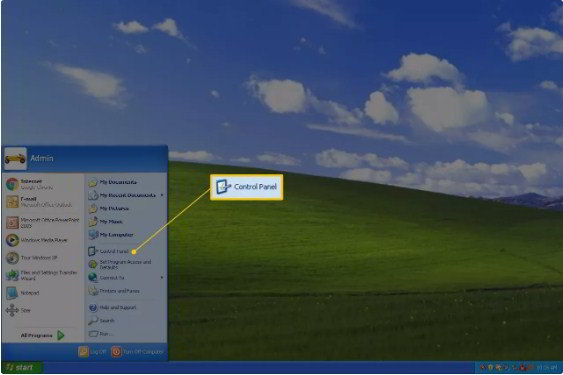This screenshot has width=563, height=375.
Task: Open Set Program Access and Defaults
Action: pyautogui.click(x=120, y=265)
